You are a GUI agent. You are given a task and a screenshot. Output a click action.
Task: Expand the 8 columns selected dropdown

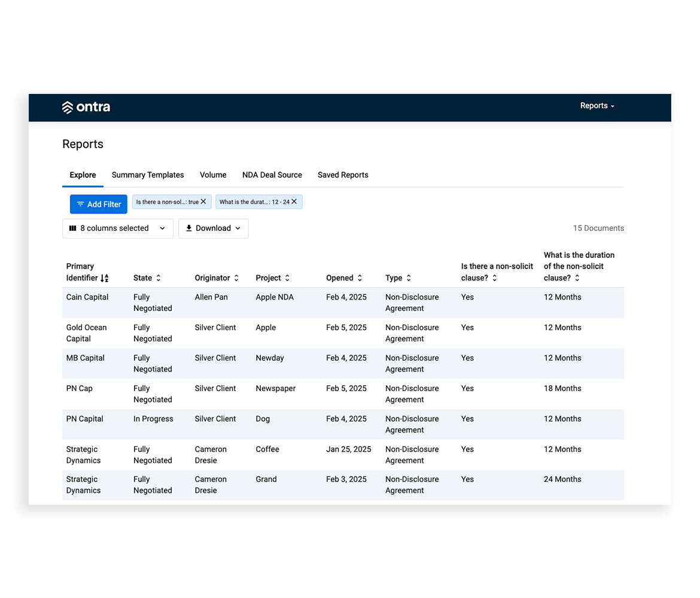pyautogui.click(x=117, y=228)
